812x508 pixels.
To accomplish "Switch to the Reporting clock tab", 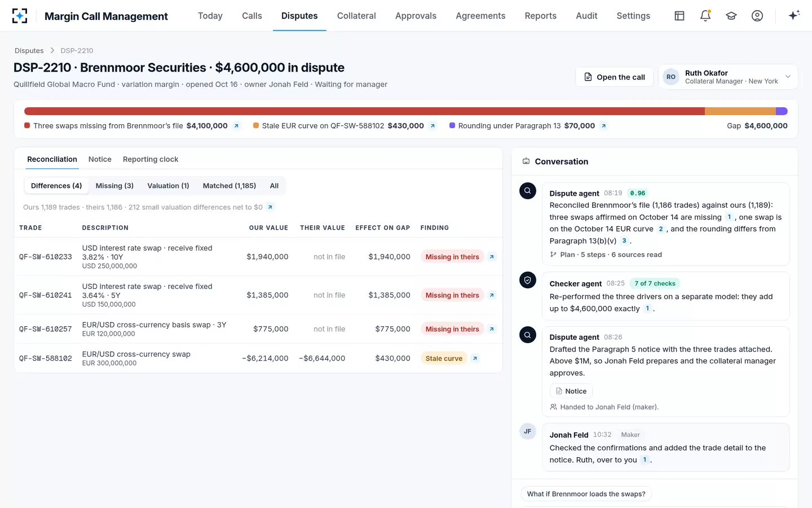I will click(151, 159).
